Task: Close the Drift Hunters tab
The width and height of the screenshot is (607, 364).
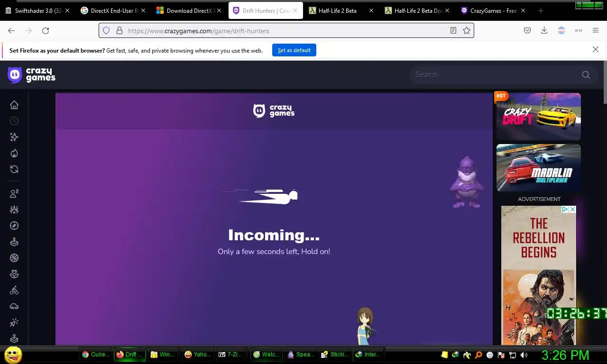Action: click(295, 10)
